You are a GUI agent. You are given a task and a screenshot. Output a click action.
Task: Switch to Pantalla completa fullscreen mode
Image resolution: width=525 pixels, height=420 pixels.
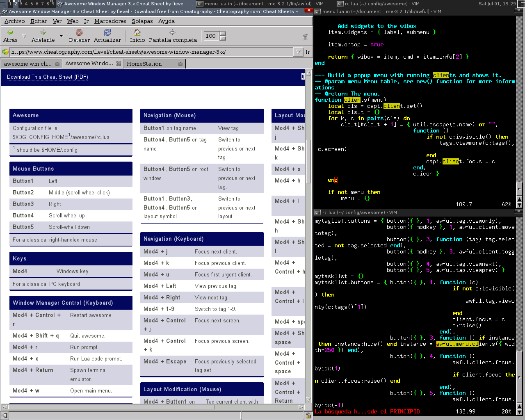173,36
